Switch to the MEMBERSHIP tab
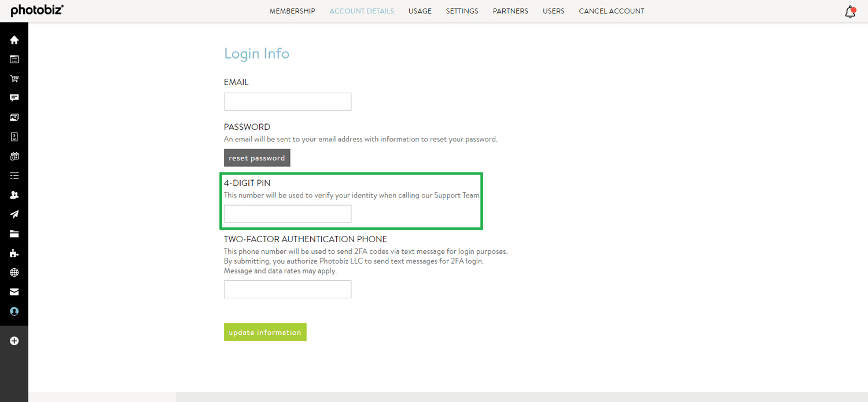The width and height of the screenshot is (868, 402). point(292,11)
